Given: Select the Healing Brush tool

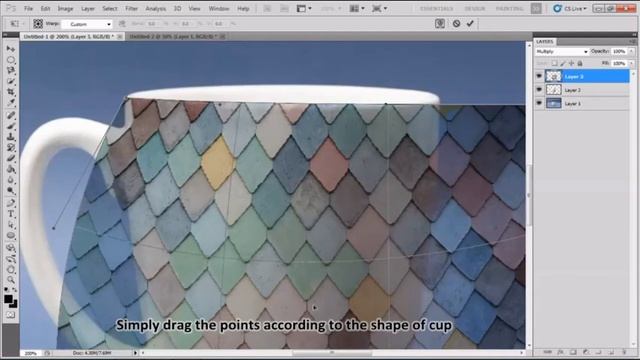Looking at the screenshot, I should click(11, 116).
